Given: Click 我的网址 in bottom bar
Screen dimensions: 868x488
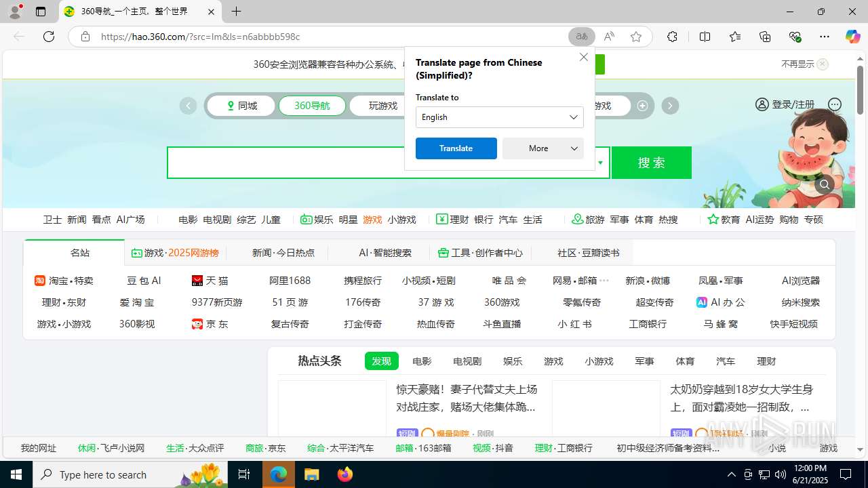Looking at the screenshot, I should (x=39, y=448).
